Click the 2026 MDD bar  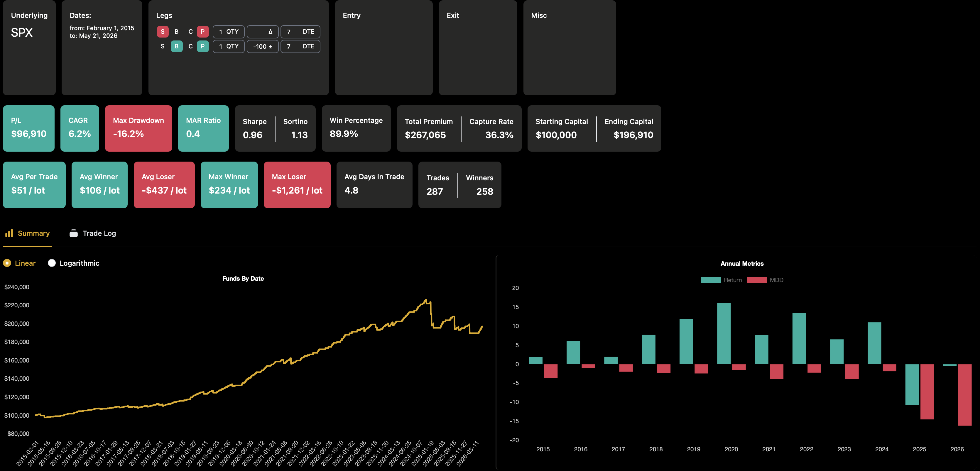tap(965, 395)
